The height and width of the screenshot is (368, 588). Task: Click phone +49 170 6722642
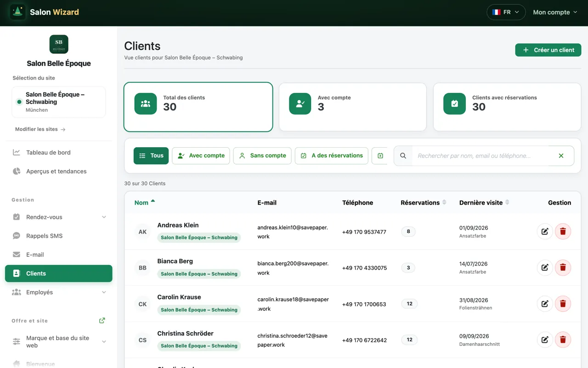(364, 340)
